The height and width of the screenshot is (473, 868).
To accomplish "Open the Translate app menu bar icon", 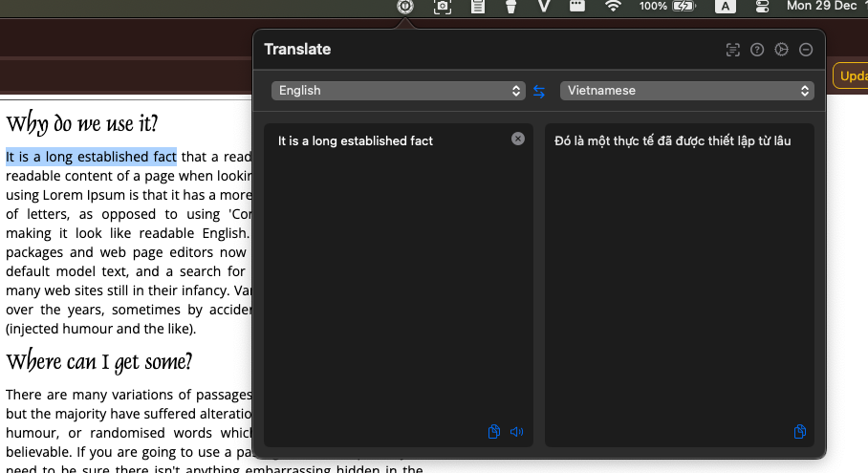I will (405, 6).
